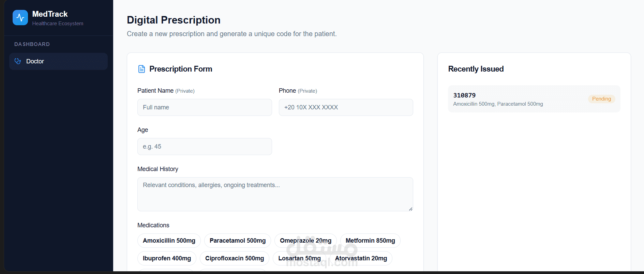Click into the Phone number field
This screenshot has height=274, width=644.
pyautogui.click(x=346, y=107)
